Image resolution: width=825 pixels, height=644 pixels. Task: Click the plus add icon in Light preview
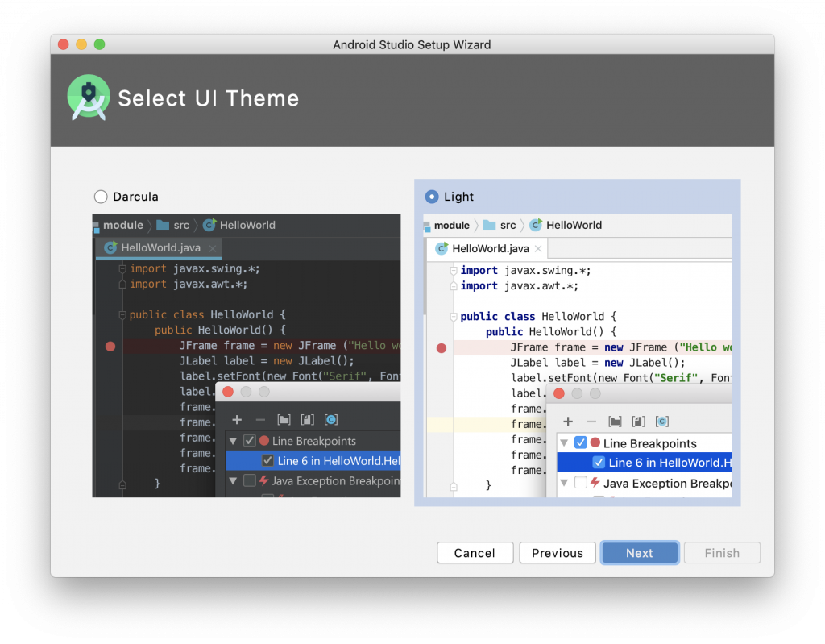pos(568,422)
